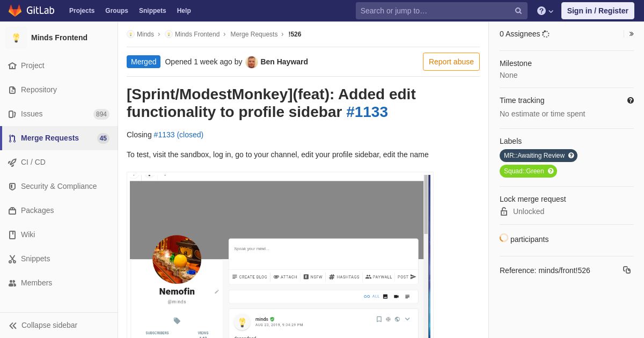Image resolution: width=644 pixels, height=338 pixels.
Task: Open the Snippets scissors icon
Action: point(12,259)
